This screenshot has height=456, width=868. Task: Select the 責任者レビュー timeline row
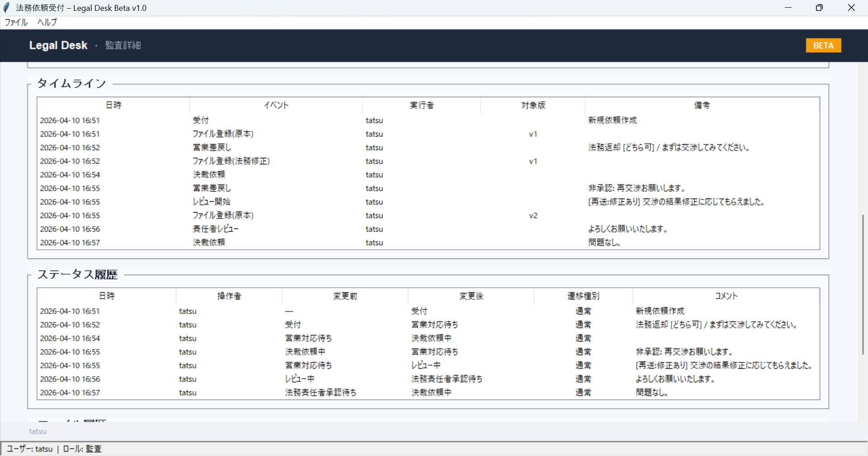[x=215, y=229]
